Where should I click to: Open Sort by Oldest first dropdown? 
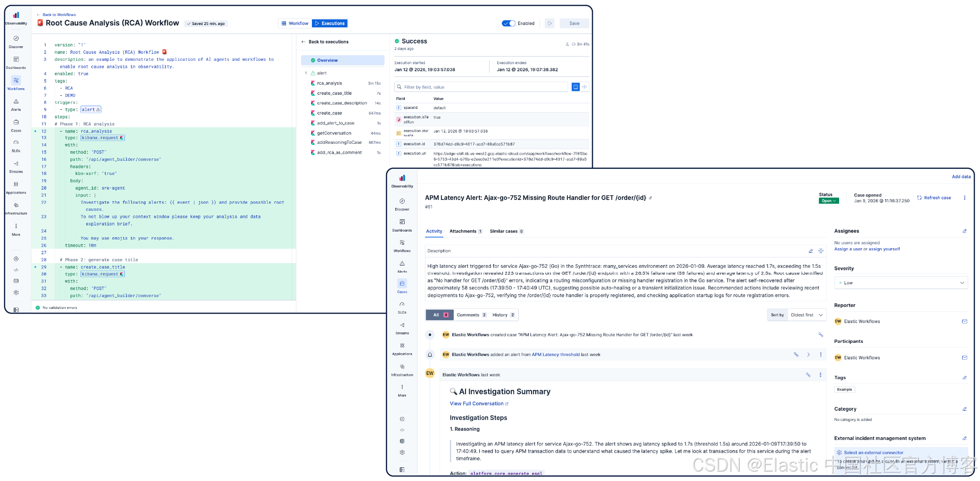[807, 315]
